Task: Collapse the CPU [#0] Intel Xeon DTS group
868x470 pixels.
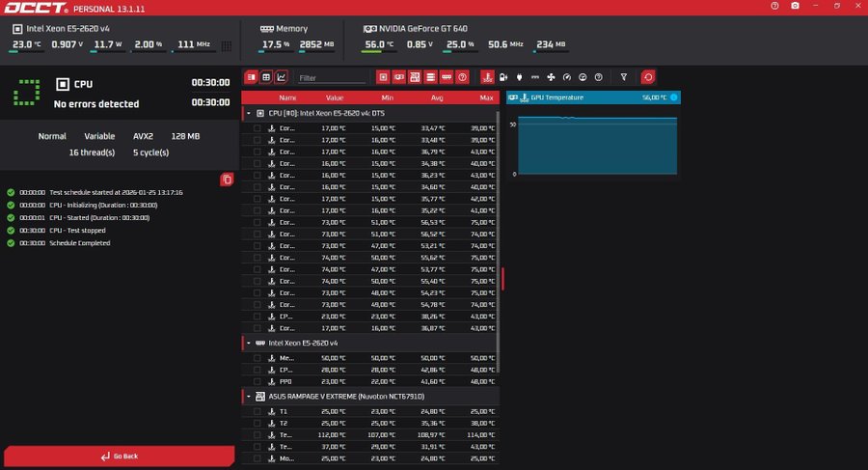Action: coord(249,113)
